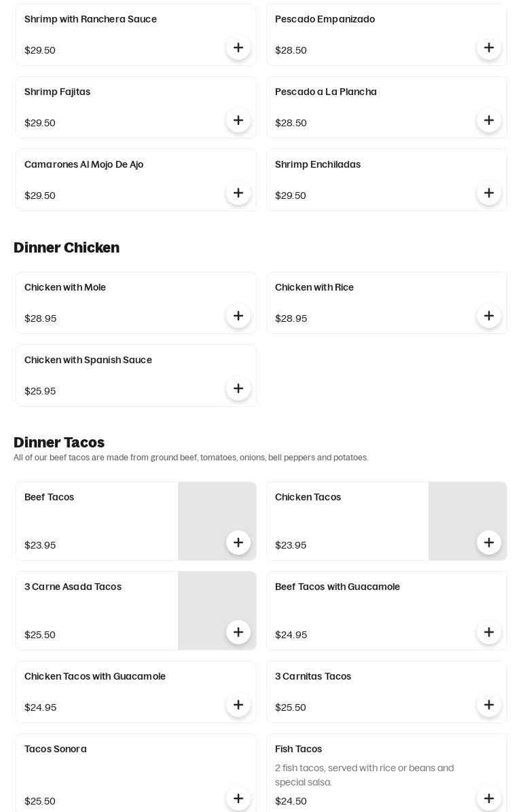Image resolution: width=523 pixels, height=812 pixels.
Task: Select the Chicken with Mole title
Action: tap(65, 287)
